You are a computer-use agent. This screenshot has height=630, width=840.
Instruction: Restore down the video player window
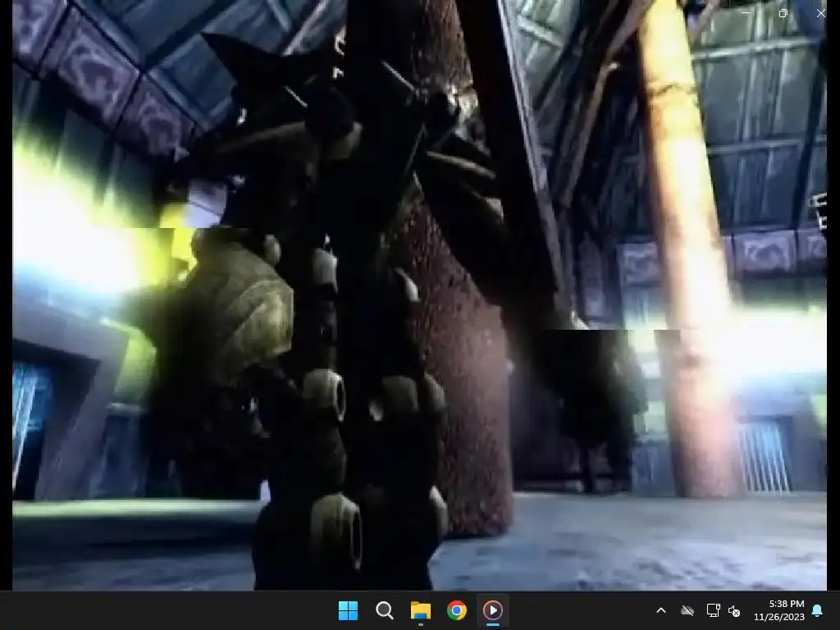tap(783, 13)
